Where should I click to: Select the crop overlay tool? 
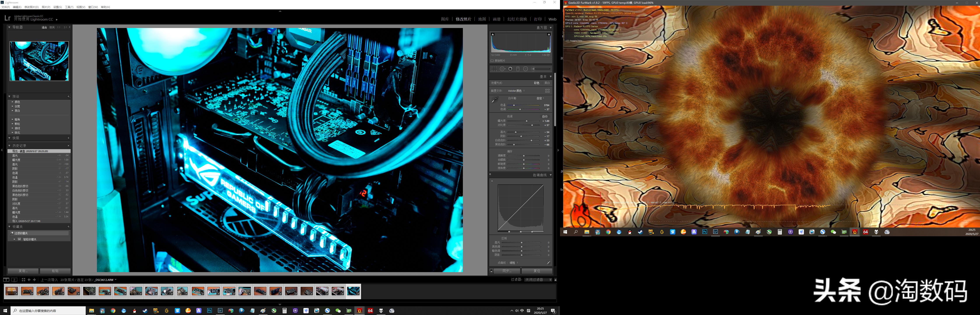pos(494,69)
